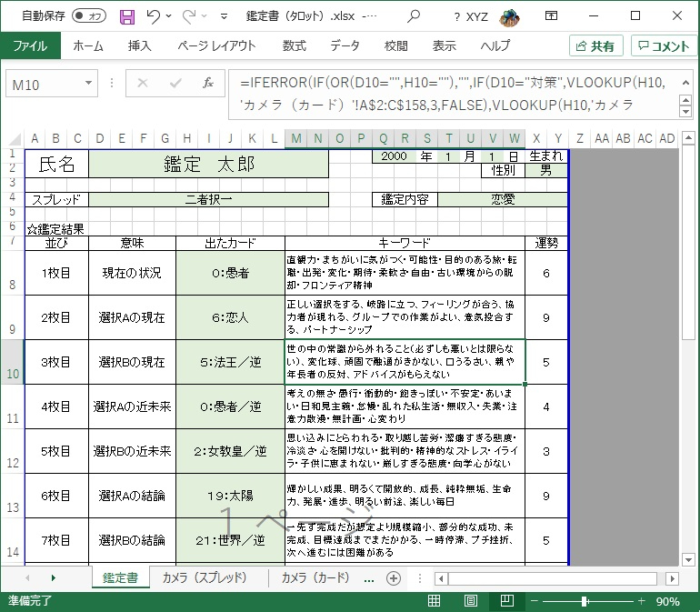Click the Insert Function fx icon
Image resolution: width=700 pixels, height=612 pixels.
tap(208, 83)
